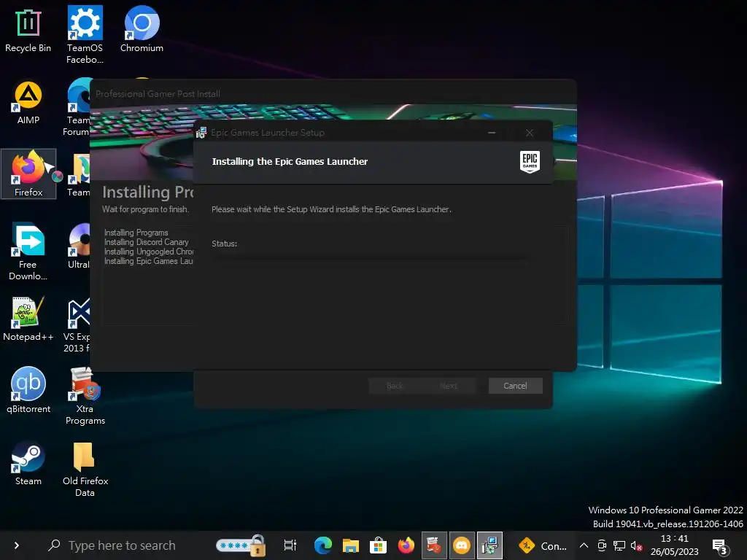The height and width of the screenshot is (560, 747).
Task: Open the clock showing 13:41
Action: tap(675, 545)
